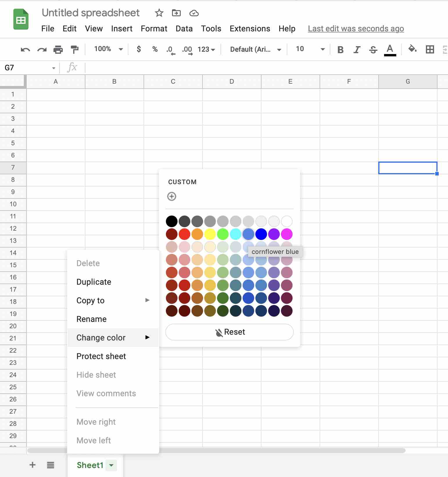448x477 pixels.
Task: Click the add sheet plus icon
Action: pyautogui.click(x=33, y=465)
